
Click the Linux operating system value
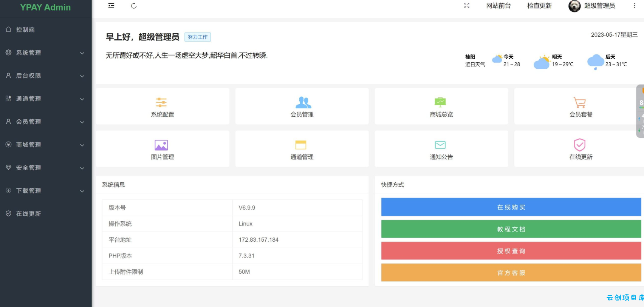[245, 224]
